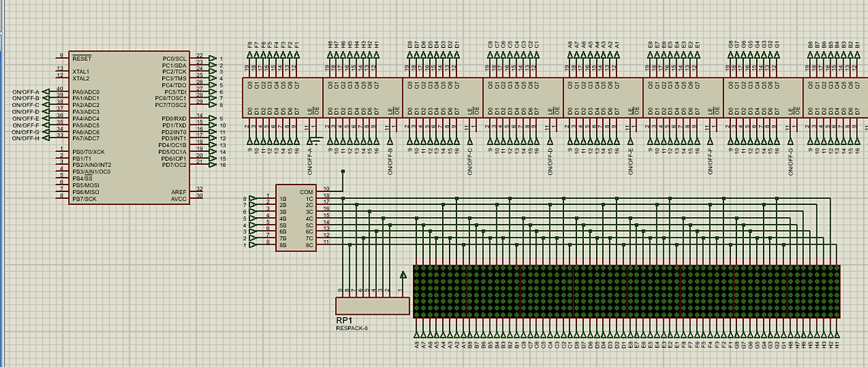Screen dimensions: 868x367
Task: Select the fourth LED matrix module from left
Action: (600, 292)
